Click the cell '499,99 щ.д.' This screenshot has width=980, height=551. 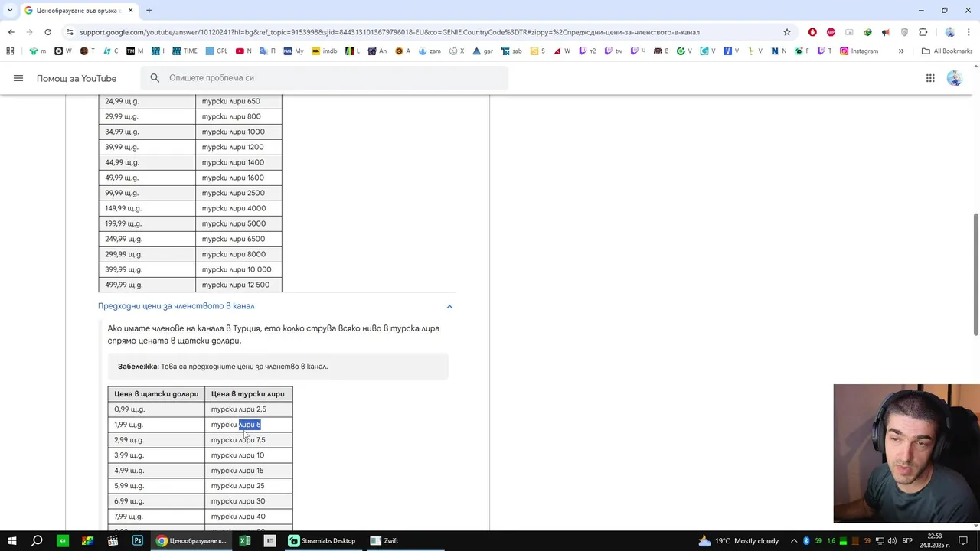(147, 285)
